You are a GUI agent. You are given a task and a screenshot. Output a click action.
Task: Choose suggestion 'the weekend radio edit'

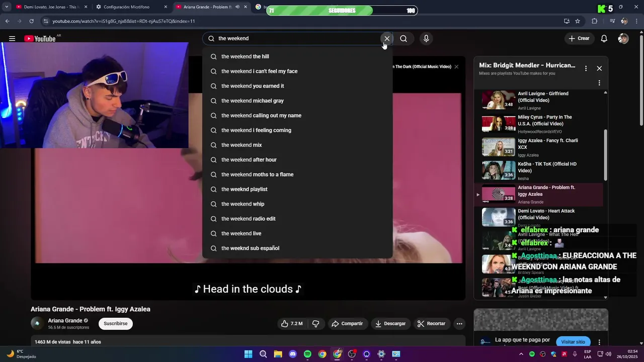(x=297, y=219)
